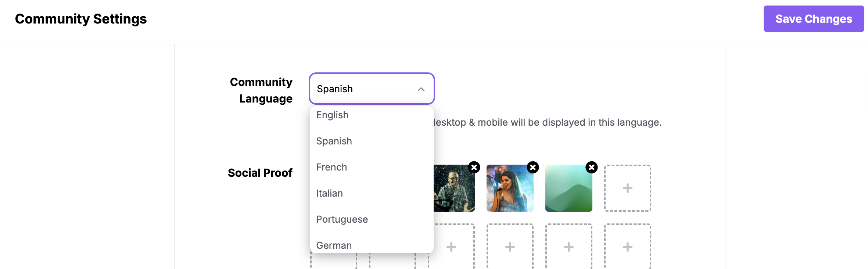This screenshot has width=868, height=269.
Task: Add image in the bottom-right empty plus slot
Action: point(627,247)
